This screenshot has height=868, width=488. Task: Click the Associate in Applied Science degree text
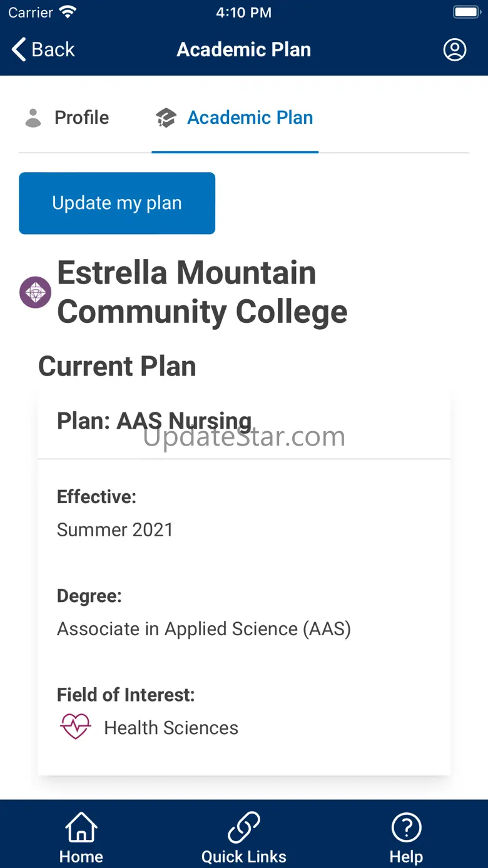point(204,628)
